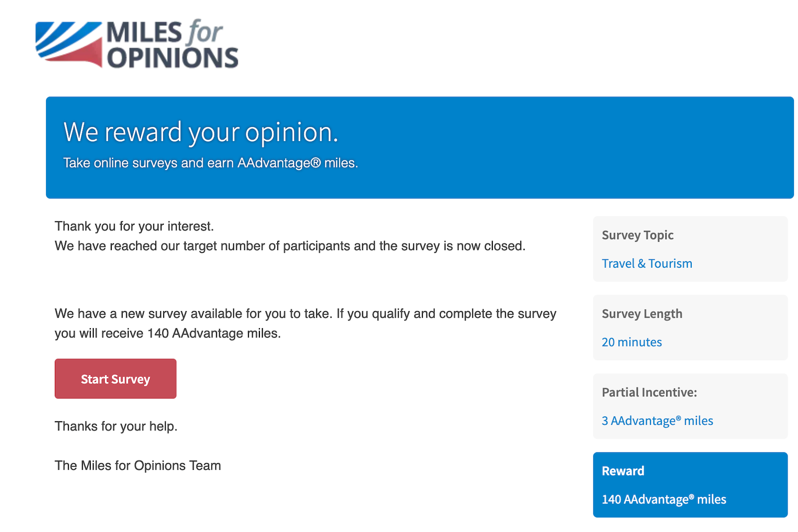Click the 20 minutes survey length link
Screen dimensions: 798x532
coord(631,342)
